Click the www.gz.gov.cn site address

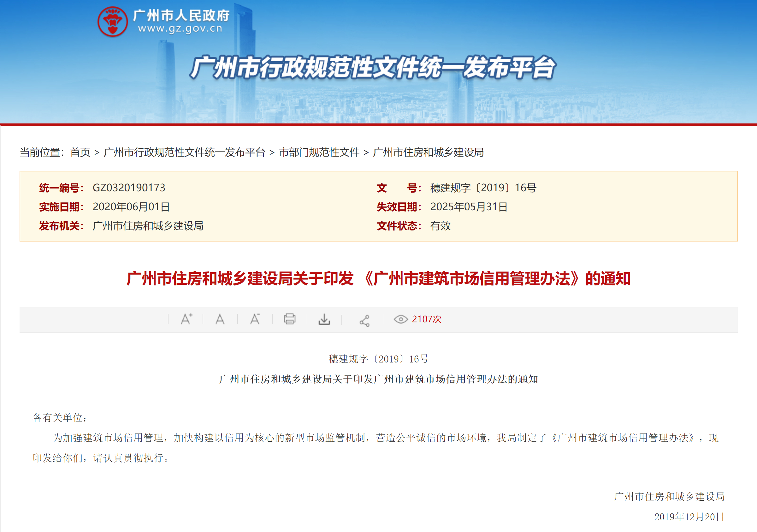[x=180, y=29]
